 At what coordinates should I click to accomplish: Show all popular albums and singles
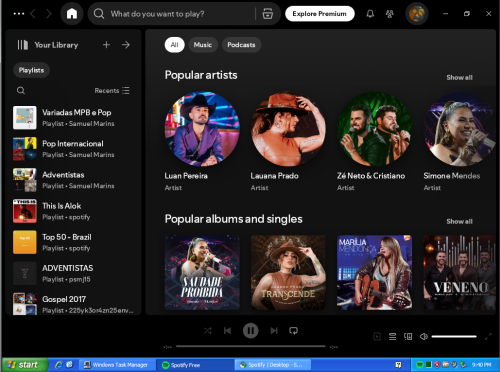[459, 221]
